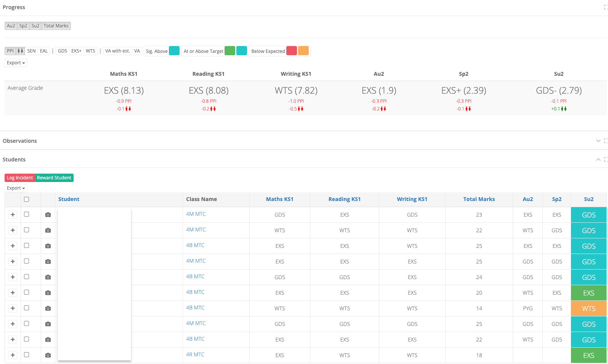Switch to the Total Marks tab
Viewport: 608px width, 364px height.
tap(56, 26)
